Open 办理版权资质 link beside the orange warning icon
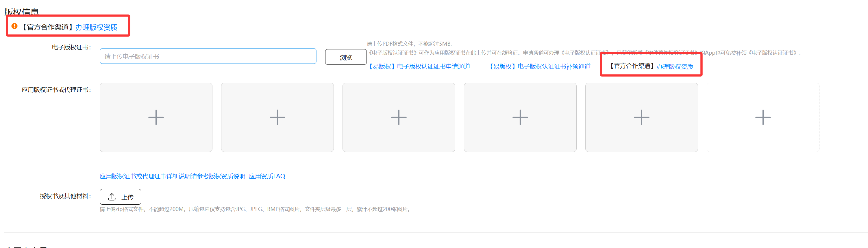Screen dimensions: 868x248 pos(96,27)
